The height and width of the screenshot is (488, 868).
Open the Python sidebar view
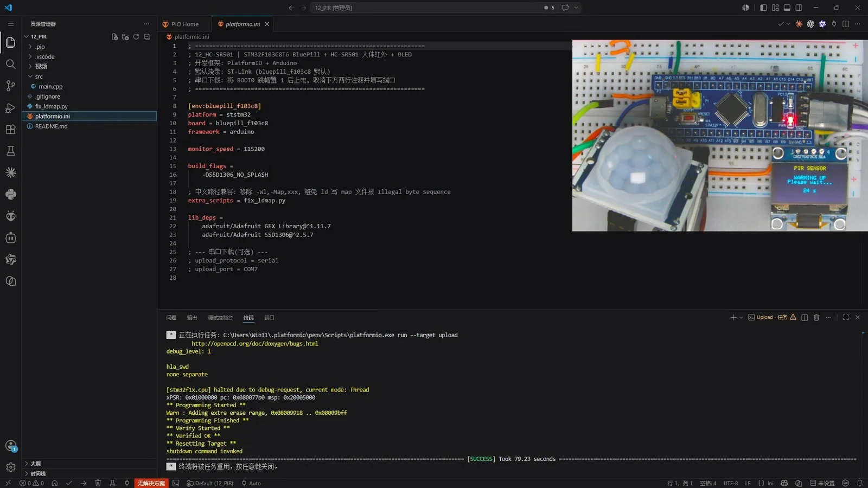(x=10, y=194)
